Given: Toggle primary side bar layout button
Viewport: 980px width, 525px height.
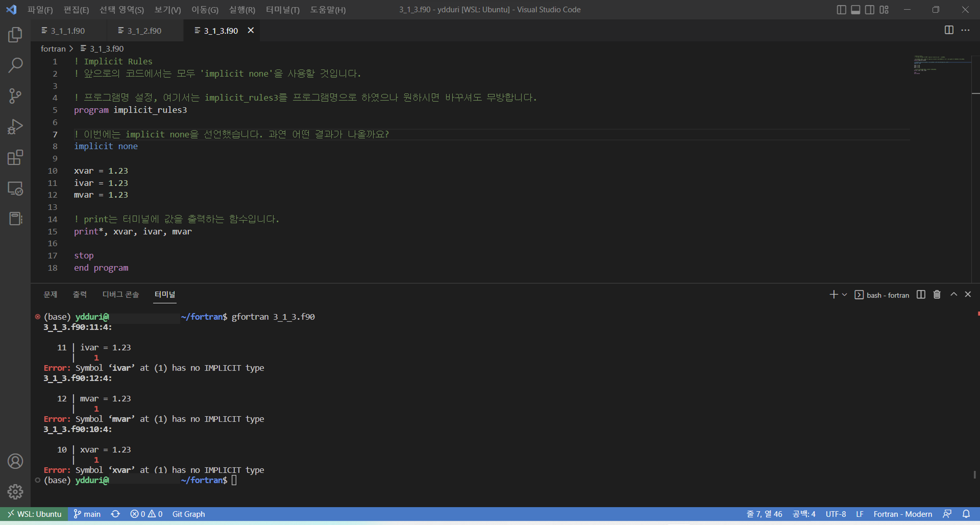Looking at the screenshot, I should (x=841, y=10).
